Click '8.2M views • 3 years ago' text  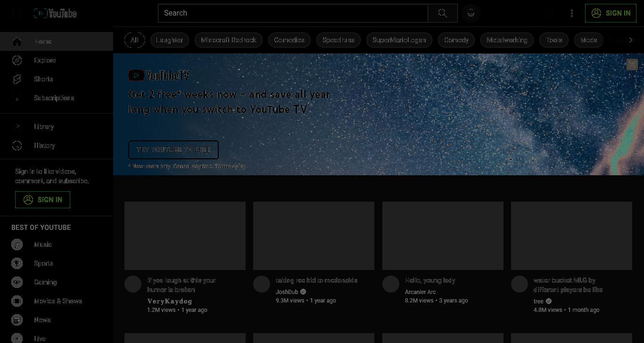[437, 301]
